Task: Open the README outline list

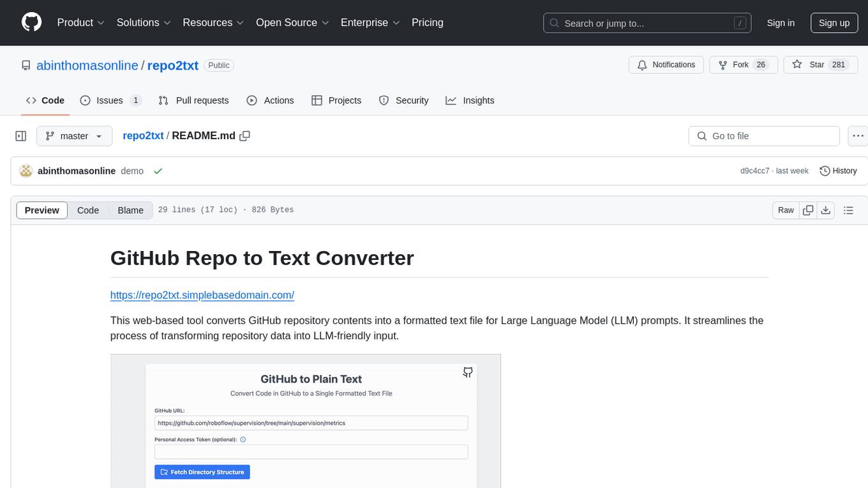Action: pyautogui.click(x=848, y=210)
